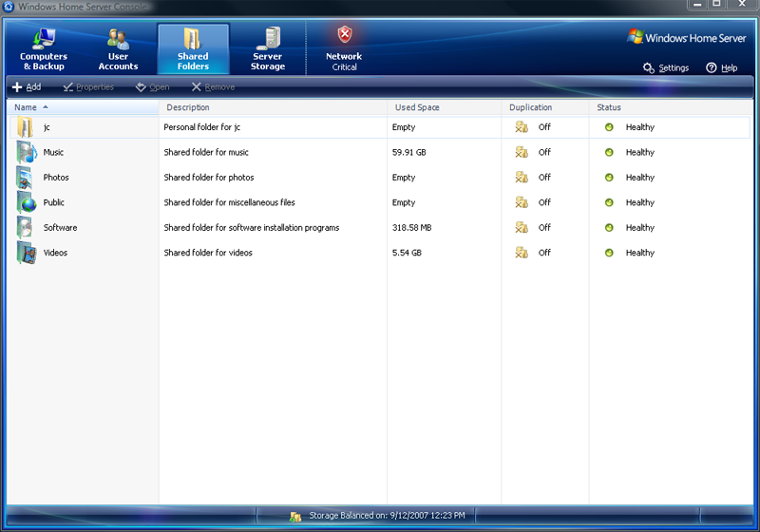The width and height of the screenshot is (760, 532).
Task: Click 'Shared folder for videos' description
Action: 208,254
